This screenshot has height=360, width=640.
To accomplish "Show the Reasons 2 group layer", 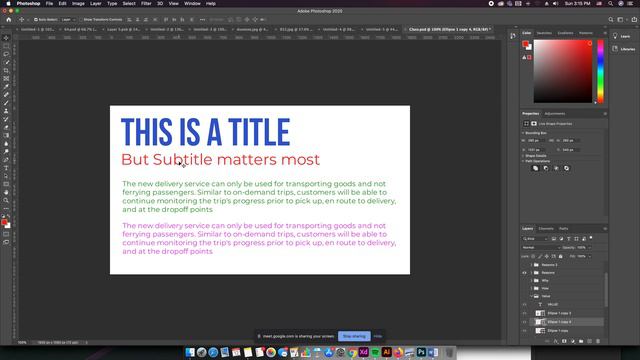I will point(524,265).
